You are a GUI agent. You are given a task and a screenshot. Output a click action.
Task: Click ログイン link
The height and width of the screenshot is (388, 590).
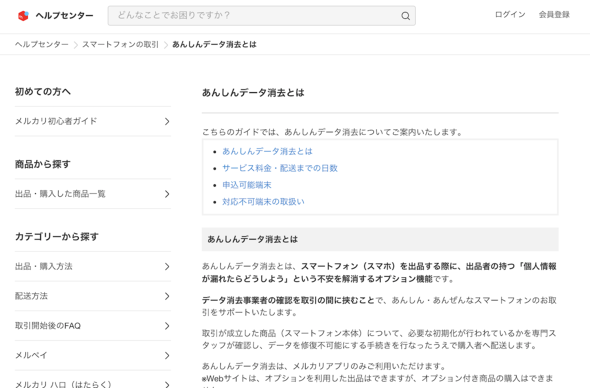coord(510,15)
